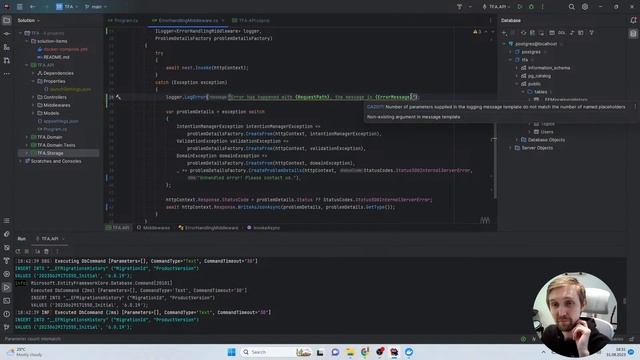Image resolution: width=640 pixels, height=360 pixels.
Task: Open File Explorer from the taskbar
Action: (x=350, y=352)
